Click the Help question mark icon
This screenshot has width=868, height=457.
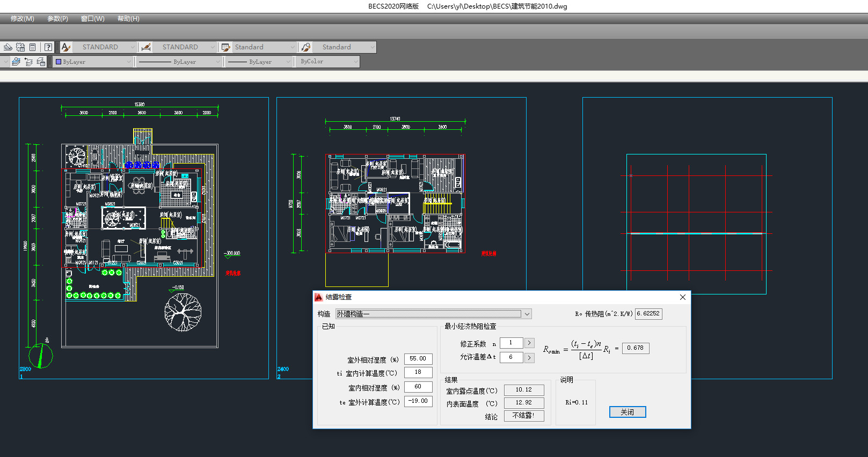point(48,47)
